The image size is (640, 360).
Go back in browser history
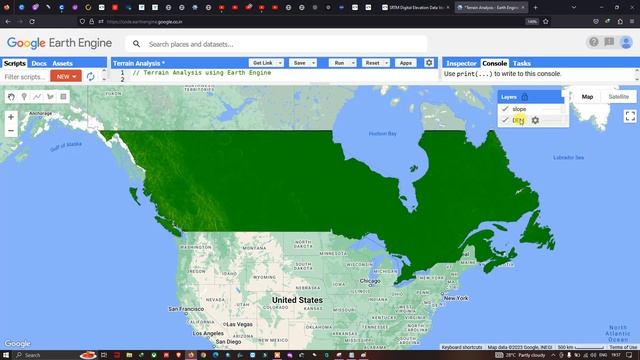pos(8,21)
